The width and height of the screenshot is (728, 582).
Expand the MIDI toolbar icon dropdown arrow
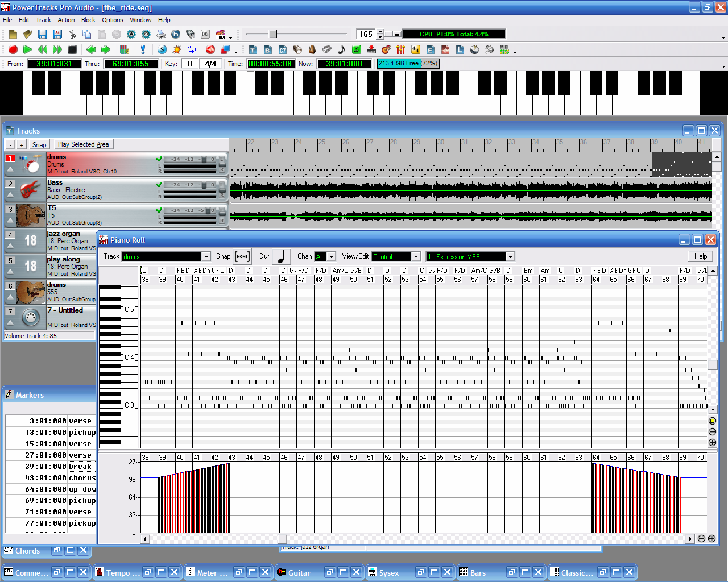pos(515,52)
